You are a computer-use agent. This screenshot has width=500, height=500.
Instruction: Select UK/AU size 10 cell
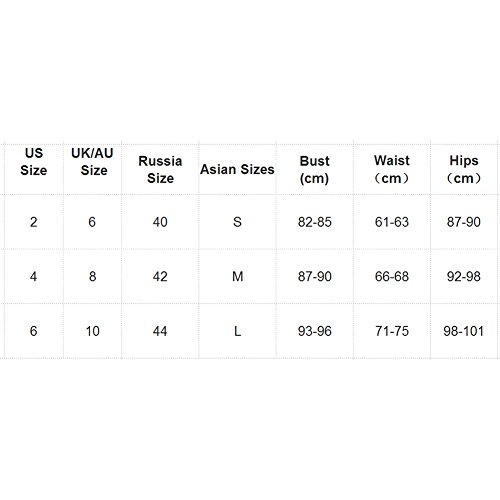click(92, 331)
